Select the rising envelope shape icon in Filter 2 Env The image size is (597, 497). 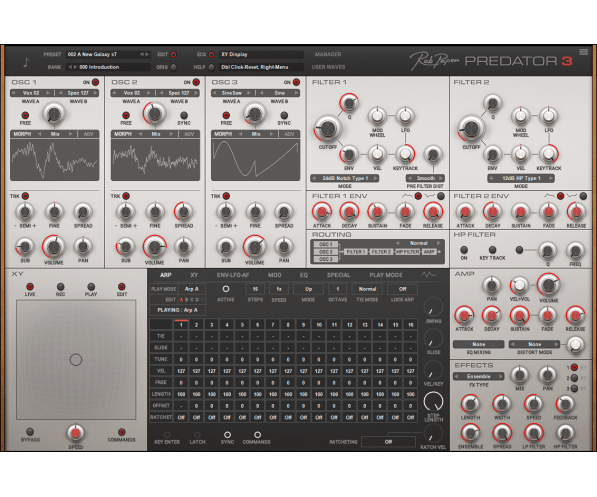549,196
